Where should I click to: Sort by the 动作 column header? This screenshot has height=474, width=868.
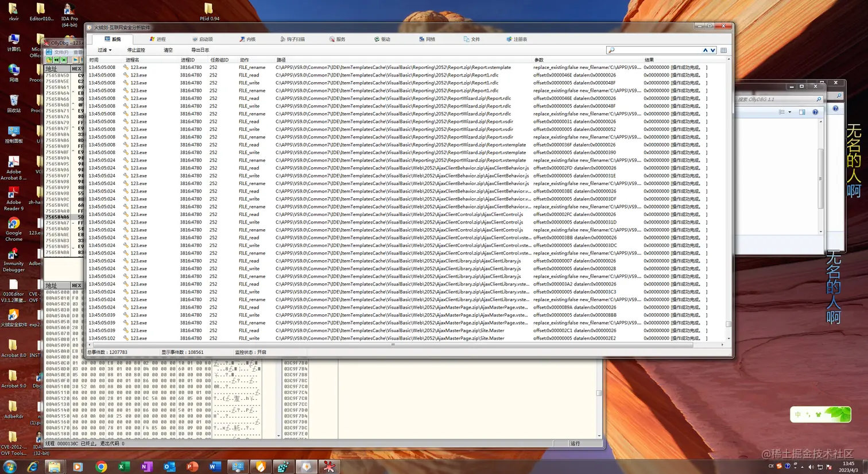point(245,60)
